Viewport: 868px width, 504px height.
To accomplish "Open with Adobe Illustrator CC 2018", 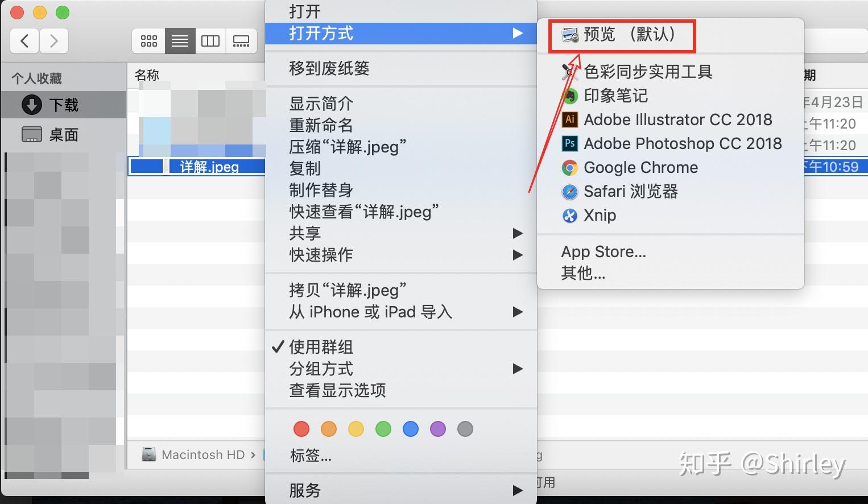I will coord(671,119).
